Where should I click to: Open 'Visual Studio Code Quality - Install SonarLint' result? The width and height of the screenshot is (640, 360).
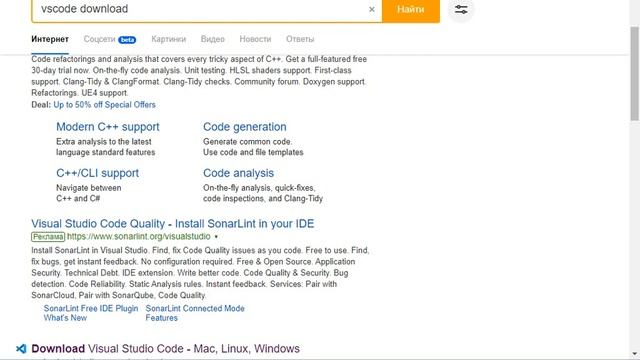tap(173, 224)
